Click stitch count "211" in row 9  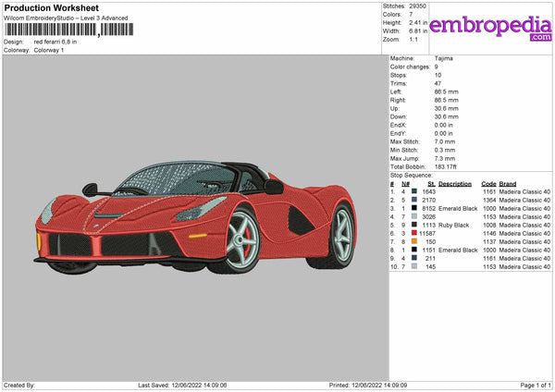point(430,258)
